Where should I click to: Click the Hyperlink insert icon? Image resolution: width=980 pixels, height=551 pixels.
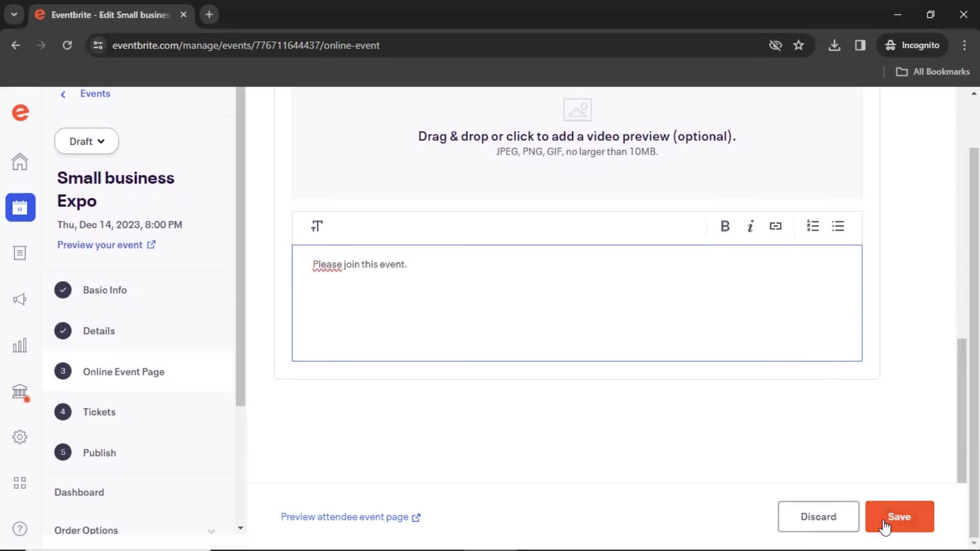775,226
